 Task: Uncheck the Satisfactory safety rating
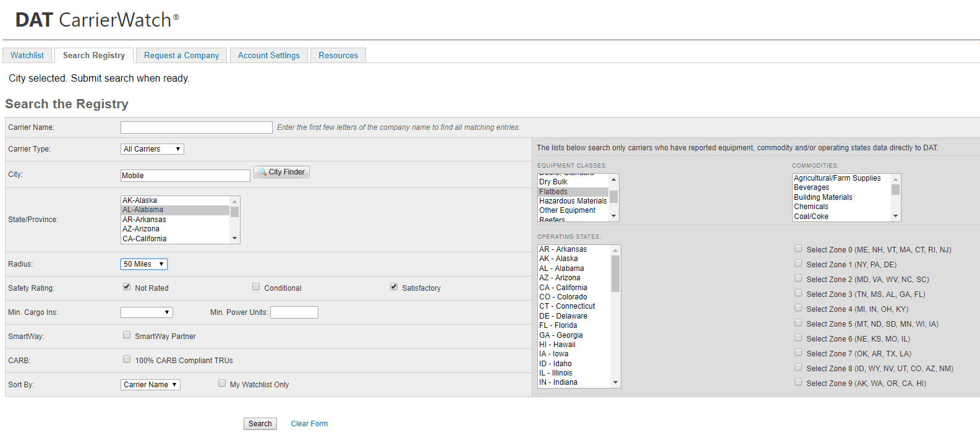coord(394,287)
